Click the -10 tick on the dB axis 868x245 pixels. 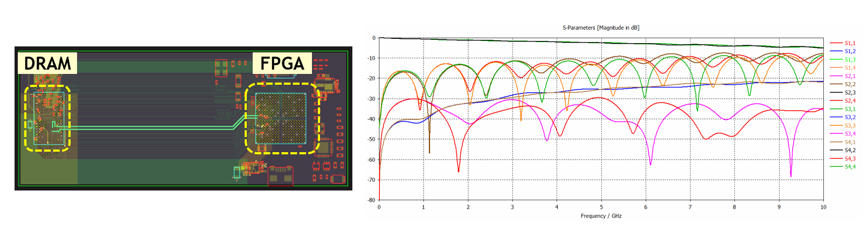pyautogui.click(x=371, y=58)
